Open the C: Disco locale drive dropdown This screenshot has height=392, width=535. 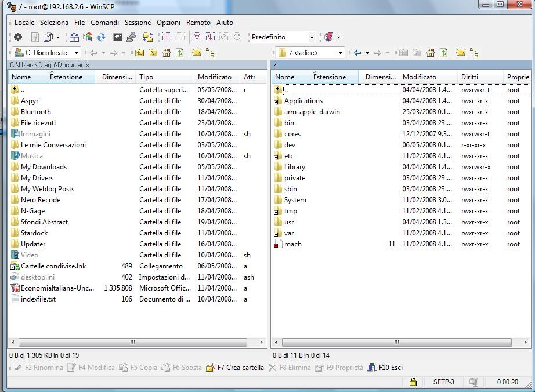(46, 53)
